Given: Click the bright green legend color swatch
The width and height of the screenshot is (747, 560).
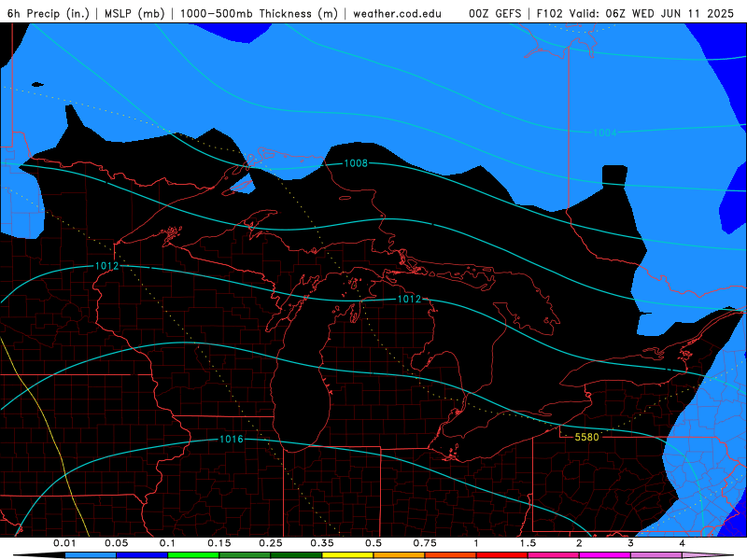Looking at the screenshot, I should pyautogui.click(x=193, y=555).
